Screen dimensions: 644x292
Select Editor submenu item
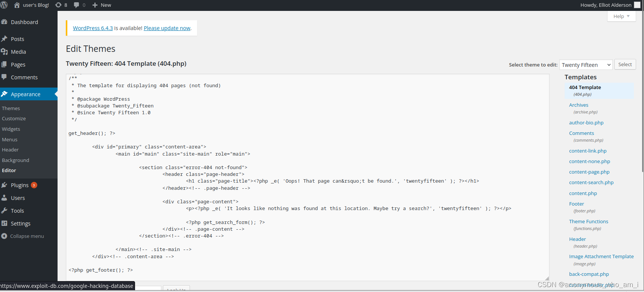pyautogui.click(x=9, y=170)
